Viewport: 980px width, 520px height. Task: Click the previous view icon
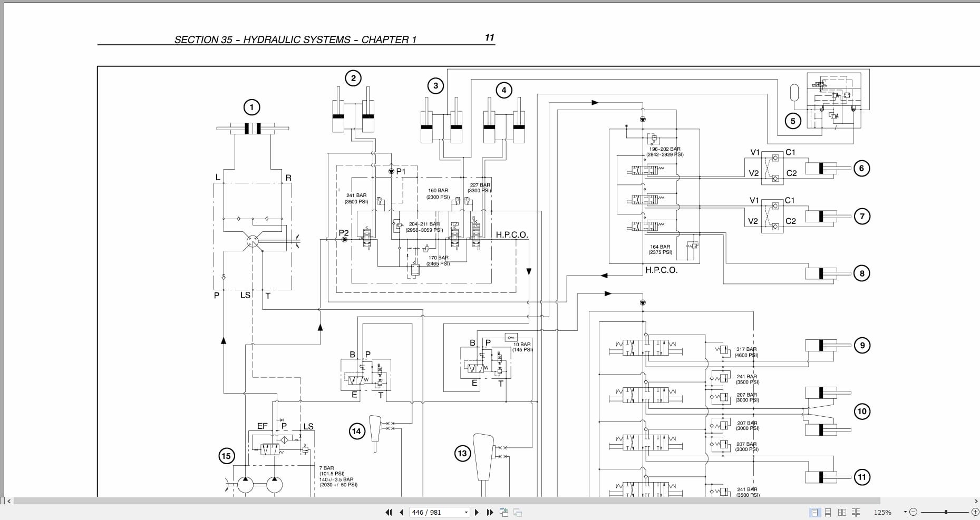click(504, 512)
